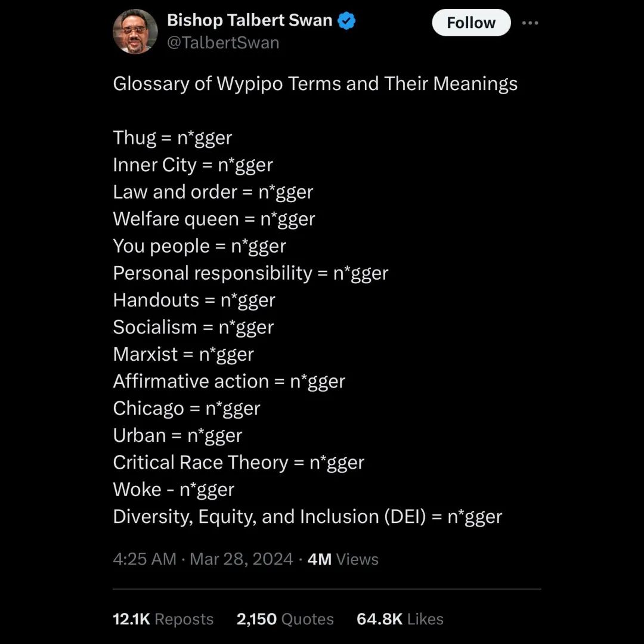Open the profile avatar photo
The width and height of the screenshot is (644, 644).
pos(135,32)
